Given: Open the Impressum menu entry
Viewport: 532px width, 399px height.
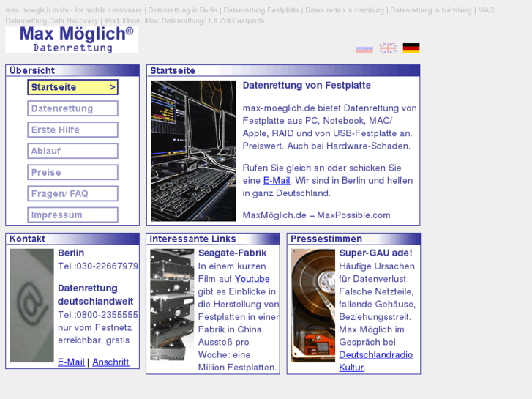Looking at the screenshot, I should tap(72, 215).
